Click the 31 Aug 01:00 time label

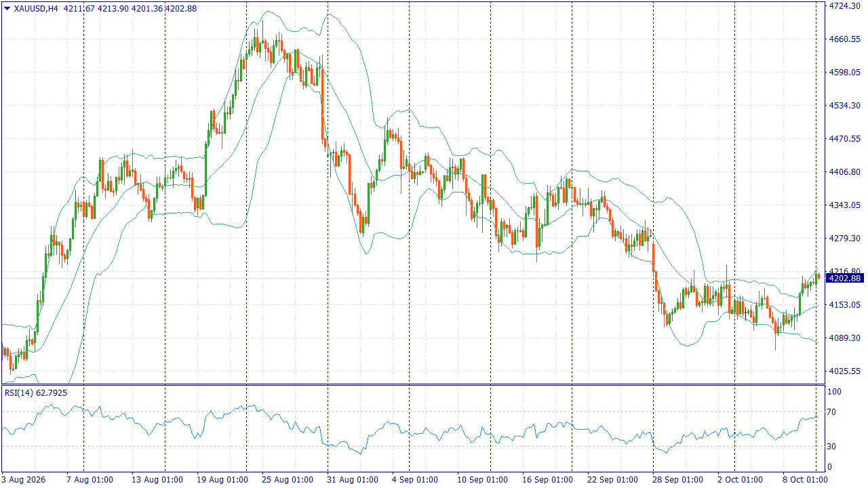tap(352, 480)
